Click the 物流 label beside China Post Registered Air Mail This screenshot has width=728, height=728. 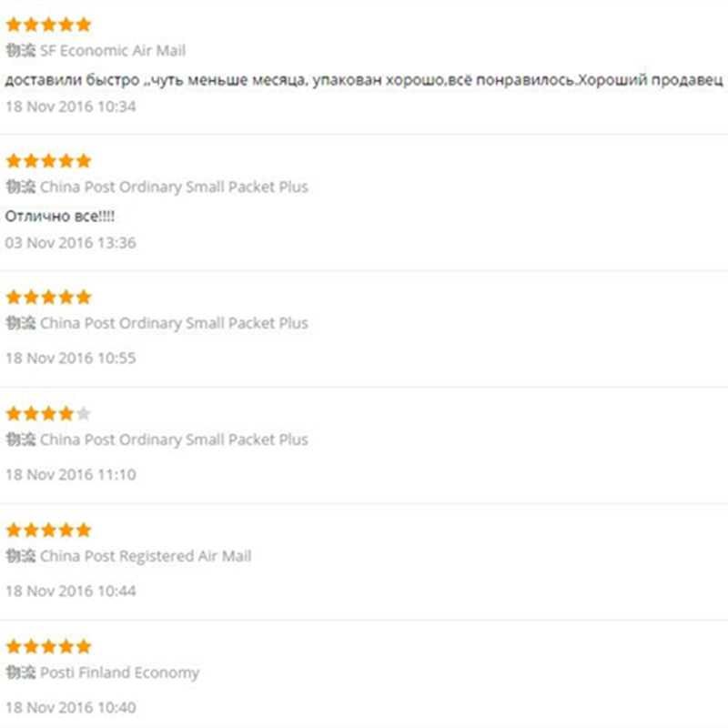tap(20, 556)
